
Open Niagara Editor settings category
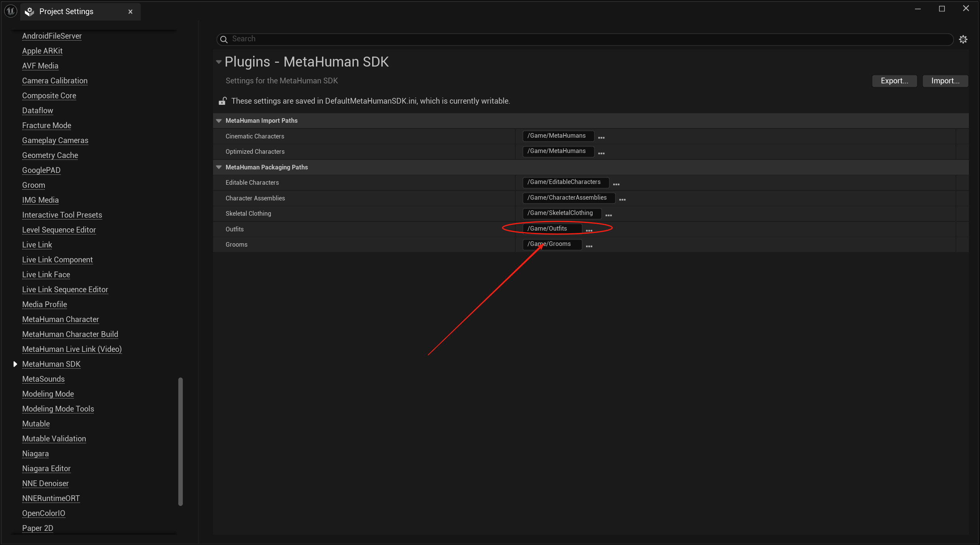click(46, 469)
